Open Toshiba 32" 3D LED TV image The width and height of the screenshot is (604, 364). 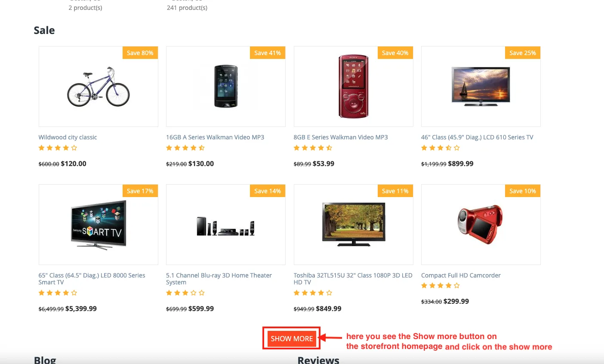tap(353, 224)
